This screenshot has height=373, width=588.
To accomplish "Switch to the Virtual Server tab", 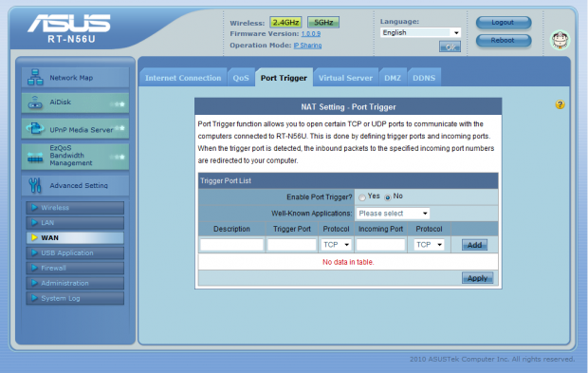I will tap(345, 78).
